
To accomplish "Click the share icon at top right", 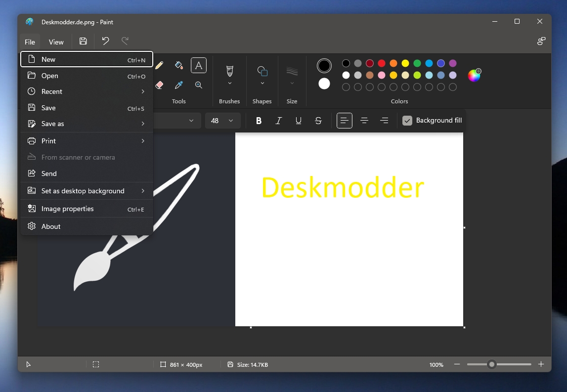I will [541, 41].
